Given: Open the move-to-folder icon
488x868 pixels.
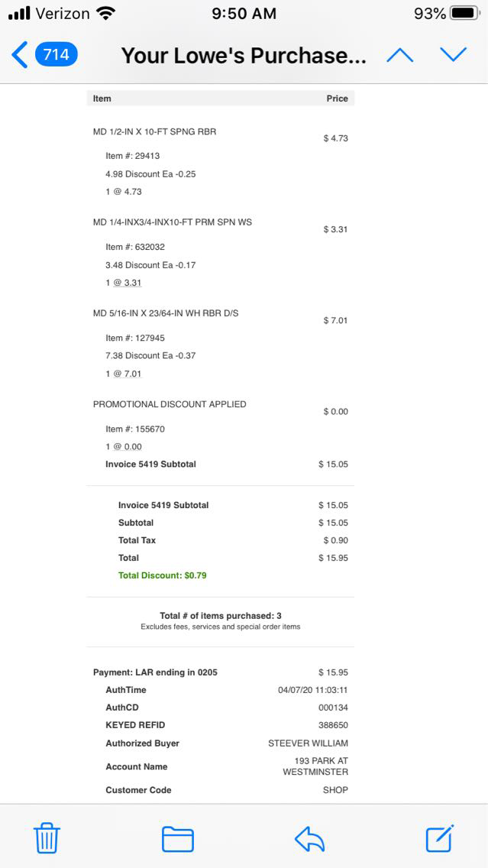Looking at the screenshot, I should pos(177,838).
